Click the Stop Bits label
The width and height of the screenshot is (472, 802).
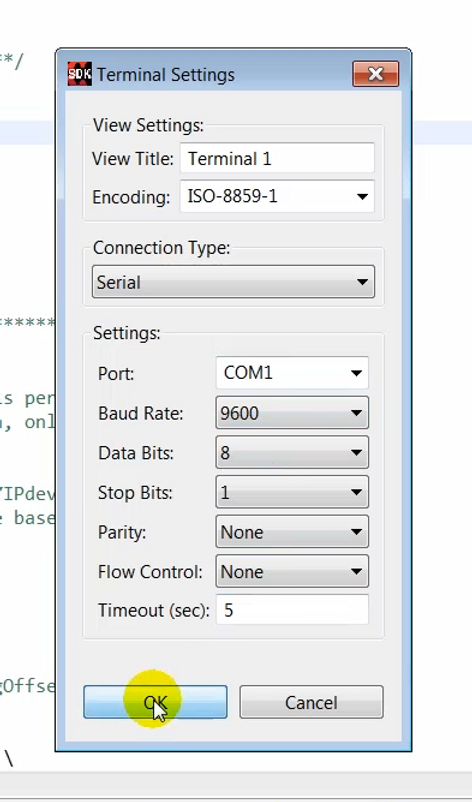pyautogui.click(x=136, y=493)
